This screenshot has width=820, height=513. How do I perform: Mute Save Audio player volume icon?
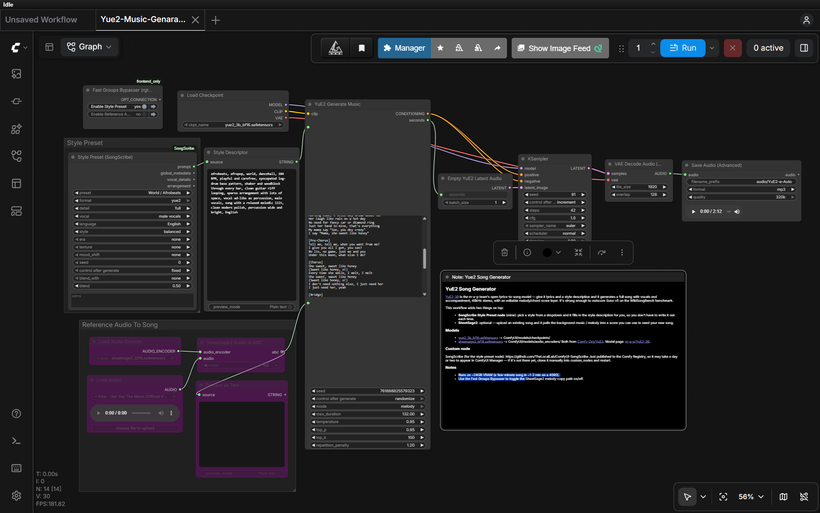pyautogui.click(x=737, y=212)
